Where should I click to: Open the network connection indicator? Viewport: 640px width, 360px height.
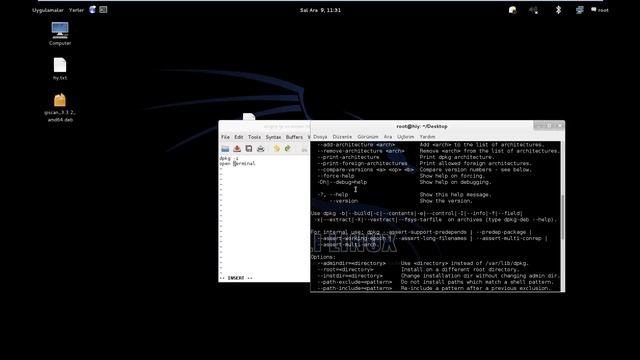click(x=580, y=10)
